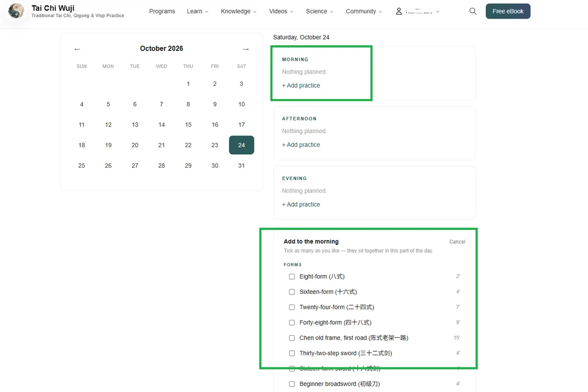Tick the Eight-form (八式) checkbox

pyautogui.click(x=292, y=277)
